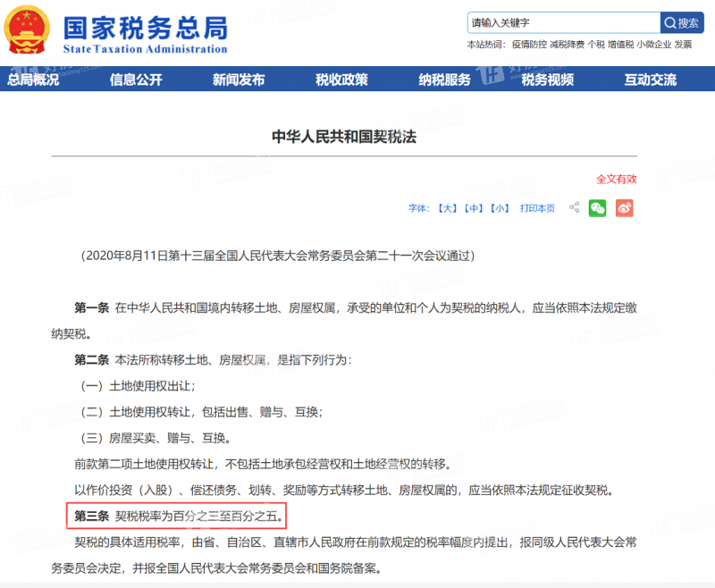Set article font size to 【小】

[497, 207]
